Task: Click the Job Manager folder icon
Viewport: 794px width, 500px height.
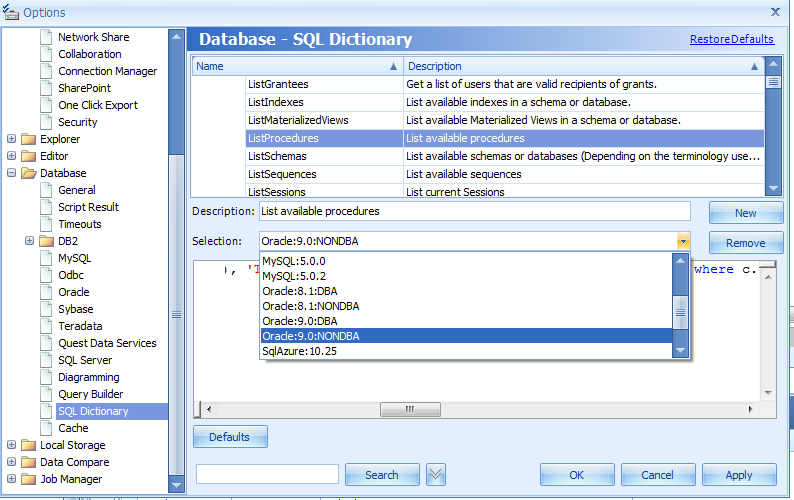Action: tap(28, 479)
